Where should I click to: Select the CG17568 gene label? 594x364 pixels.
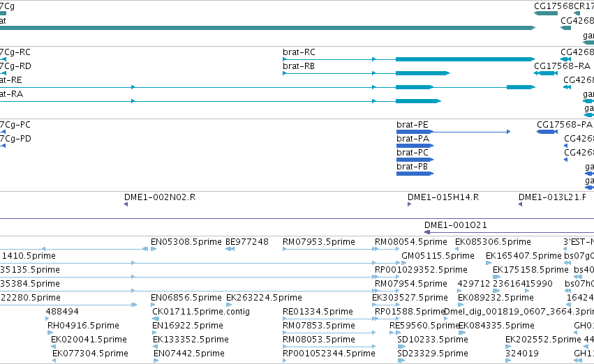554,6
